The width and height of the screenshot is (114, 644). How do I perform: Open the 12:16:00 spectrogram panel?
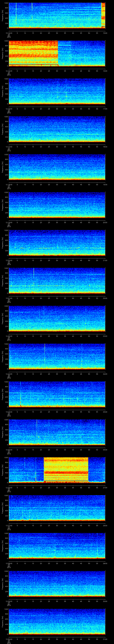pyautogui.click(x=57, y=91)
